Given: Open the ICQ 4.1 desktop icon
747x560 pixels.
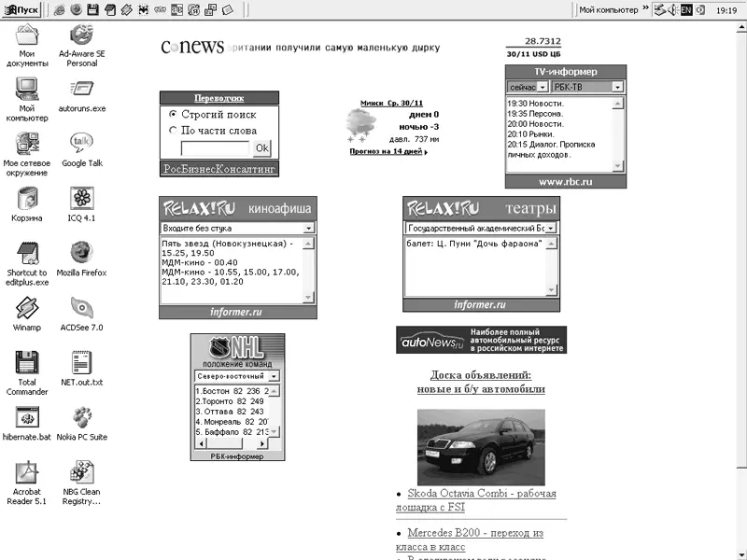Looking at the screenshot, I should [81, 198].
